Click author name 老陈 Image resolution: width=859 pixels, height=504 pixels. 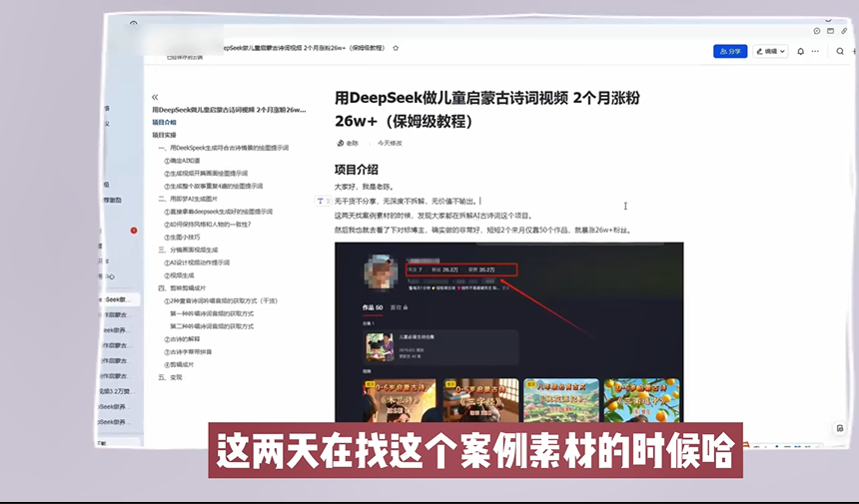pyautogui.click(x=352, y=144)
